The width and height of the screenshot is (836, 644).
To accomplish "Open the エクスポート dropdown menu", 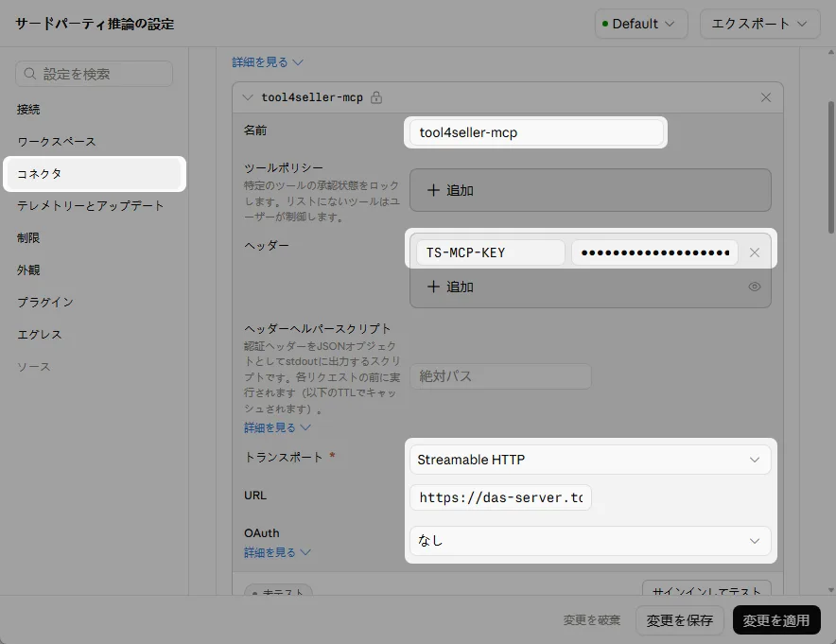I will tap(759, 24).
